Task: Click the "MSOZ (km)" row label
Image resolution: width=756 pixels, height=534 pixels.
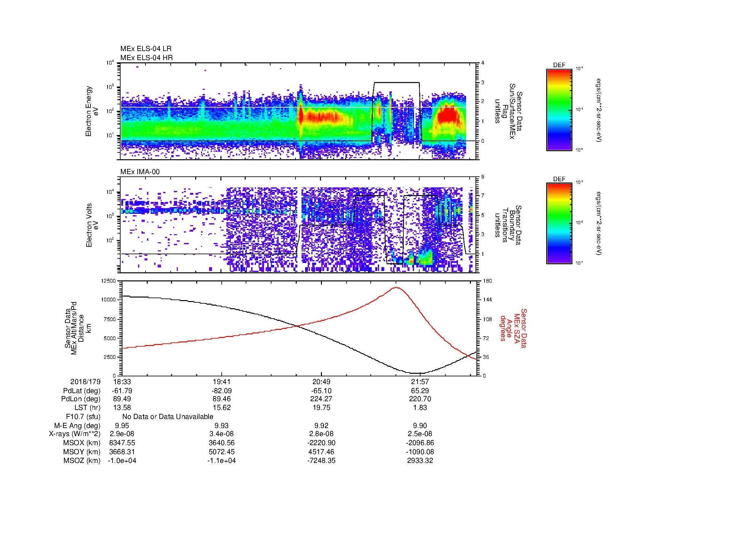Action: (82, 461)
